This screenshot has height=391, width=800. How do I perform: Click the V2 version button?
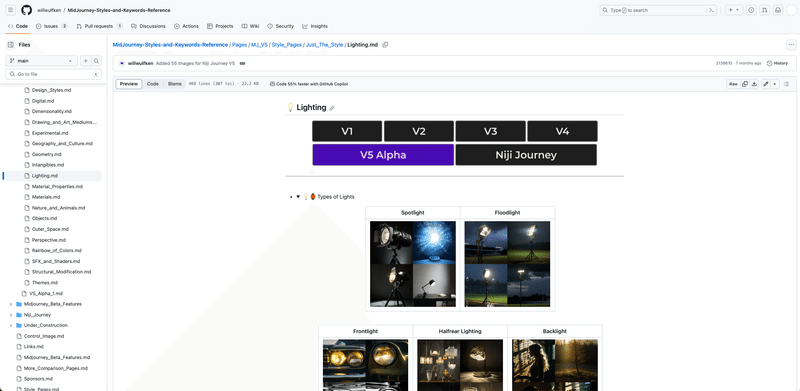point(419,131)
